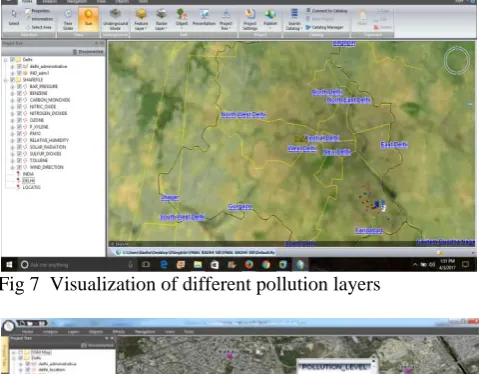
Task: Click the Presentation icon
Action: coord(204,18)
